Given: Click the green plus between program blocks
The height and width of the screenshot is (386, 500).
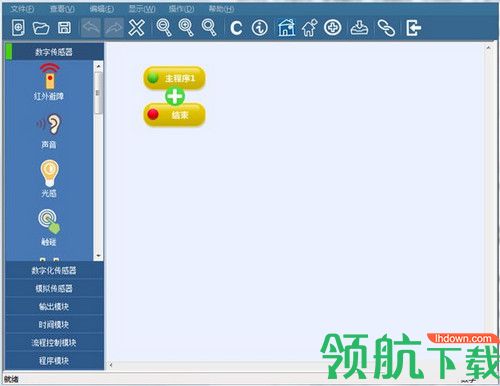Looking at the screenshot, I should pos(175,97).
